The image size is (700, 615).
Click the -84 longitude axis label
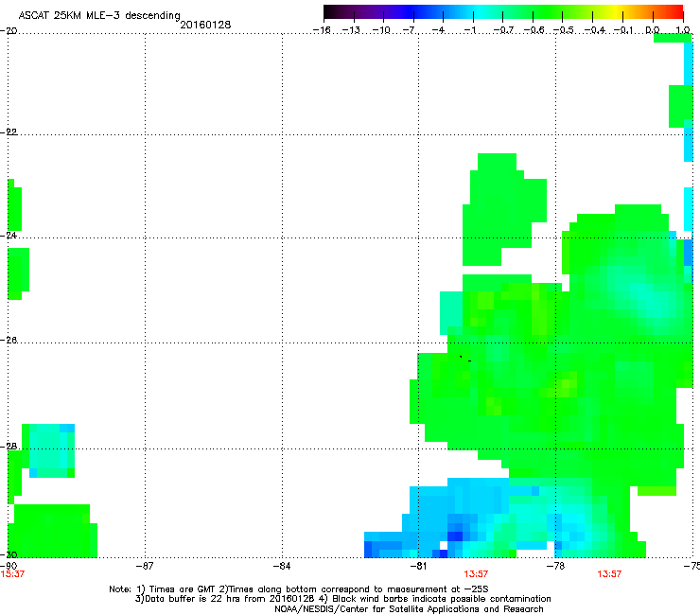point(282,566)
